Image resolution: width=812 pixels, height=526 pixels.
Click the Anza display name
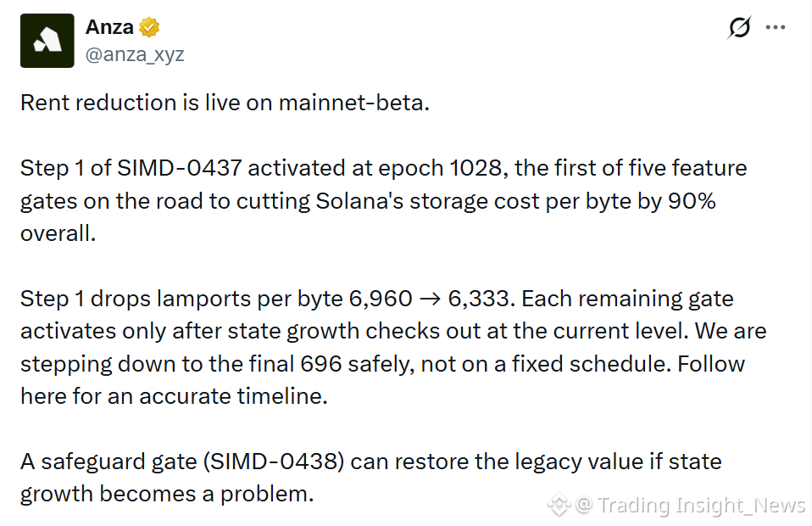109,27
